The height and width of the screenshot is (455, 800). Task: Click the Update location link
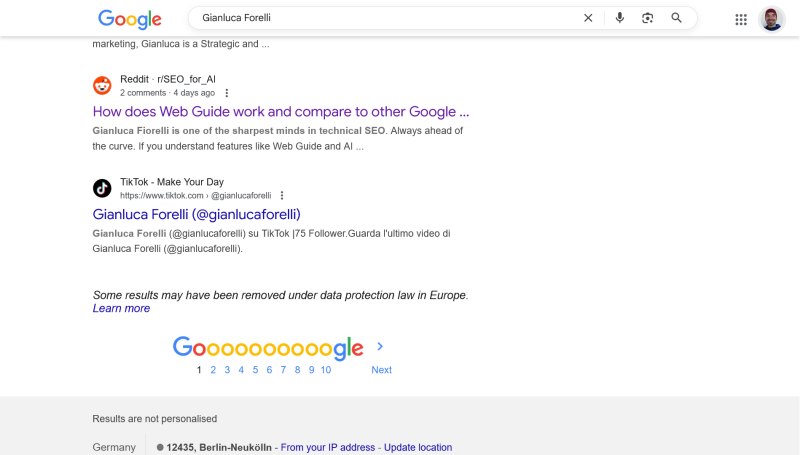point(417,447)
